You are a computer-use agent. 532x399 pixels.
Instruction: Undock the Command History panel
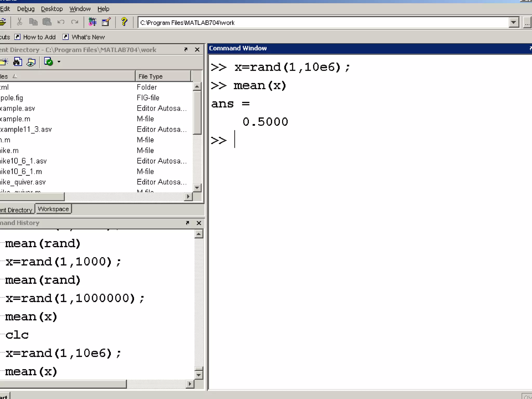coord(187,223)
